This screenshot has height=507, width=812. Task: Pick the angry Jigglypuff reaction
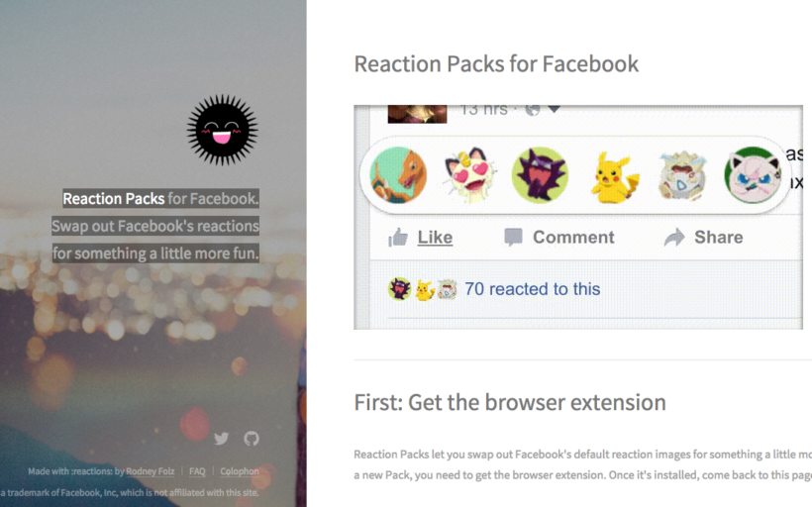click(753, 175)
